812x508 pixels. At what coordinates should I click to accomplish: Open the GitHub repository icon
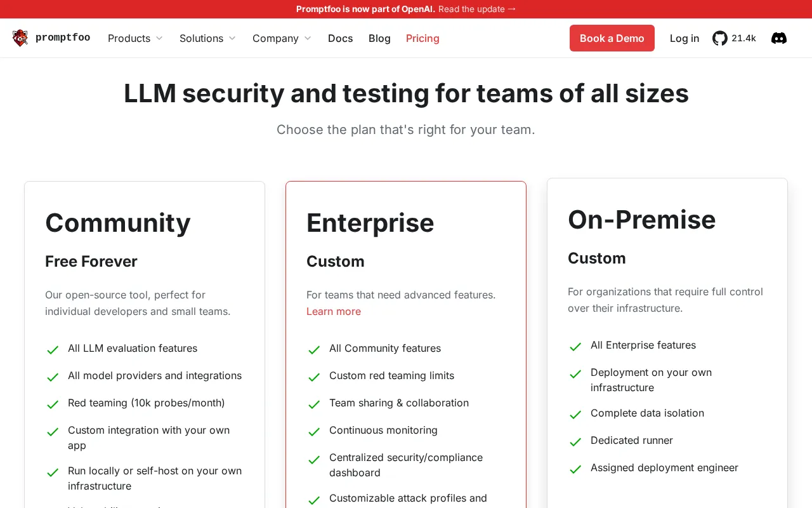pyautogui.click(x=719, y=38)
